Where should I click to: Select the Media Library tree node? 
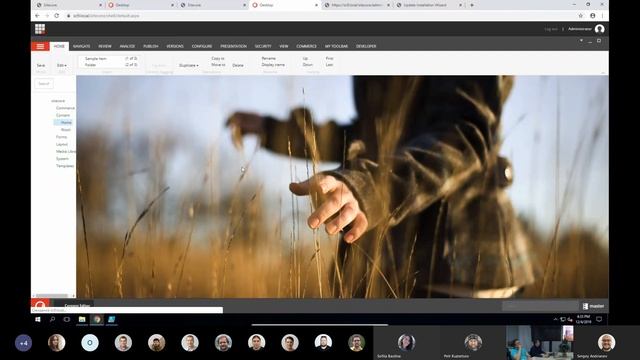(x=66, y=151)
